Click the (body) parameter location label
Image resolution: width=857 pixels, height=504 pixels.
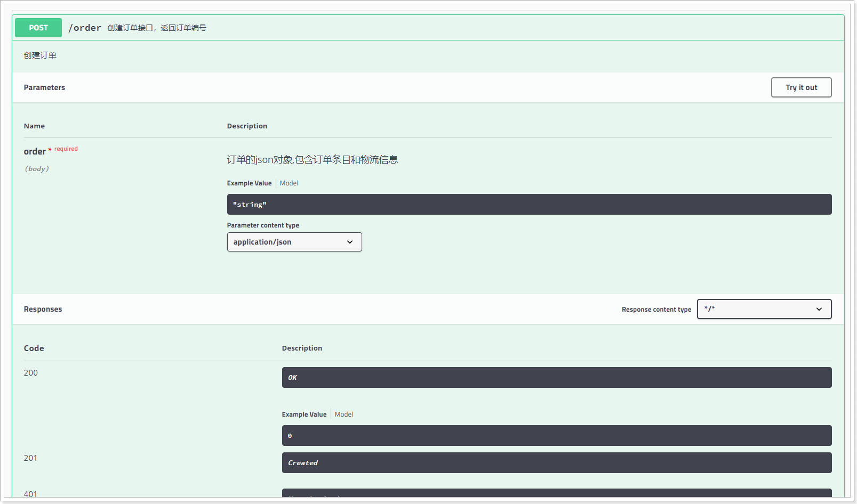(37, 169)
